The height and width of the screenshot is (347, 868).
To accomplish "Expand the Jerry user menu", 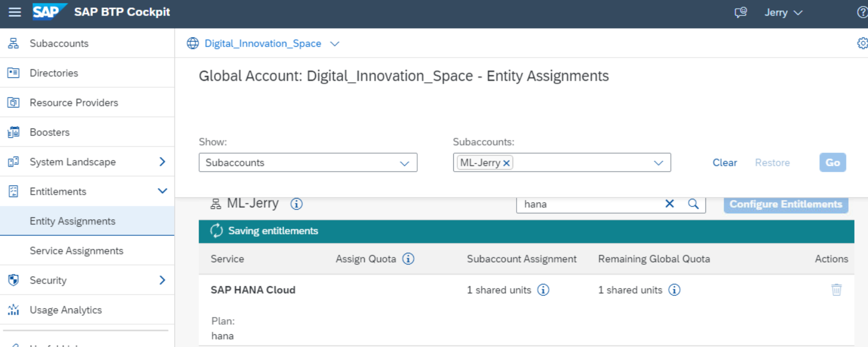I will click(783, 12).
